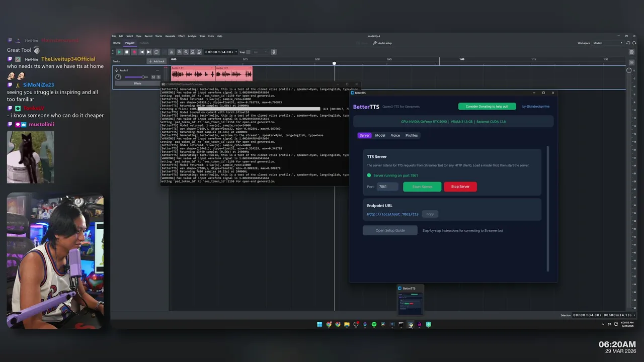Open the Generate menu in Audacity
Viewport: 644px width, 362px height.
170,36
